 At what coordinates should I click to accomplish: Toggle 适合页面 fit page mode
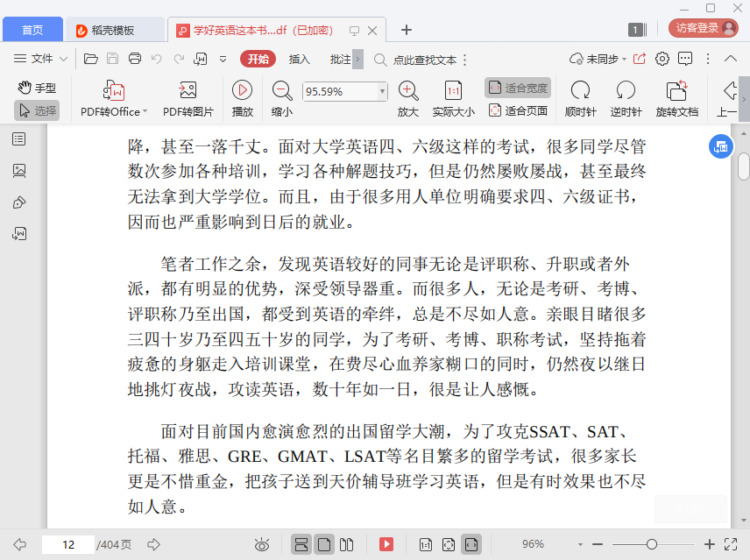[518, 111]
